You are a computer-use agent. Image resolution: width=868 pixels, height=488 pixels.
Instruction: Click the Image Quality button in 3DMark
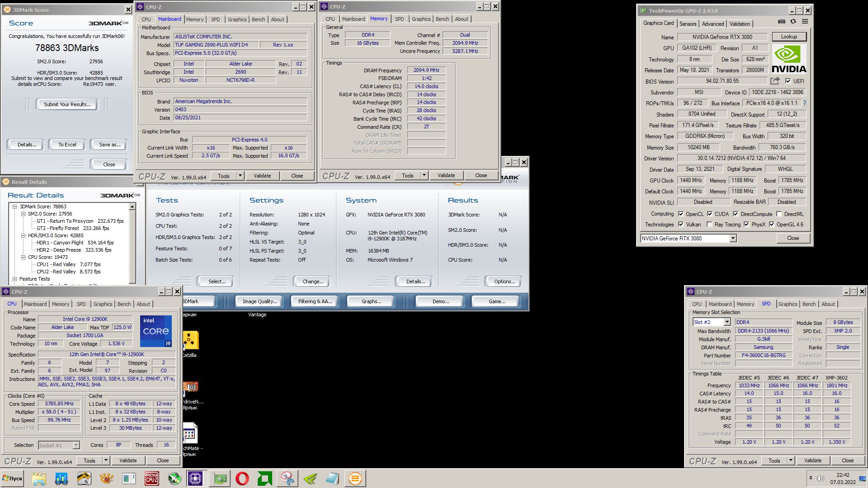pyautogui.click(x=259, y=301)
